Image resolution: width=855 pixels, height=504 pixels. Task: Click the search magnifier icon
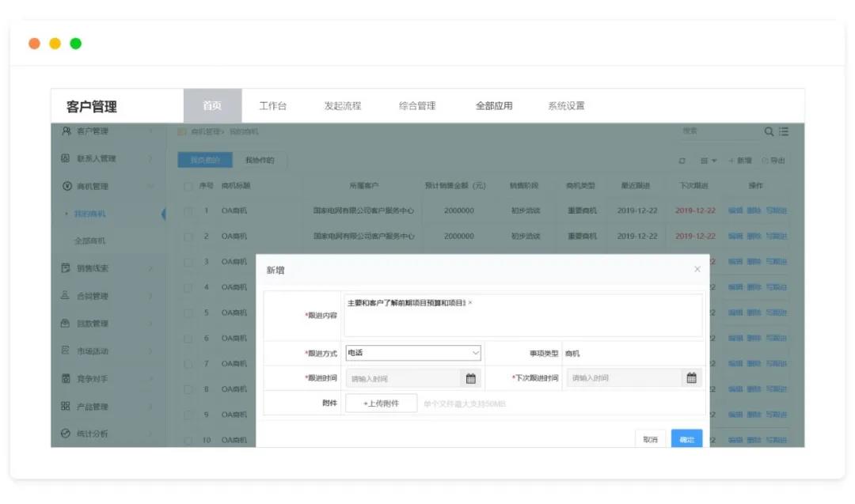[x=769, y=131]
